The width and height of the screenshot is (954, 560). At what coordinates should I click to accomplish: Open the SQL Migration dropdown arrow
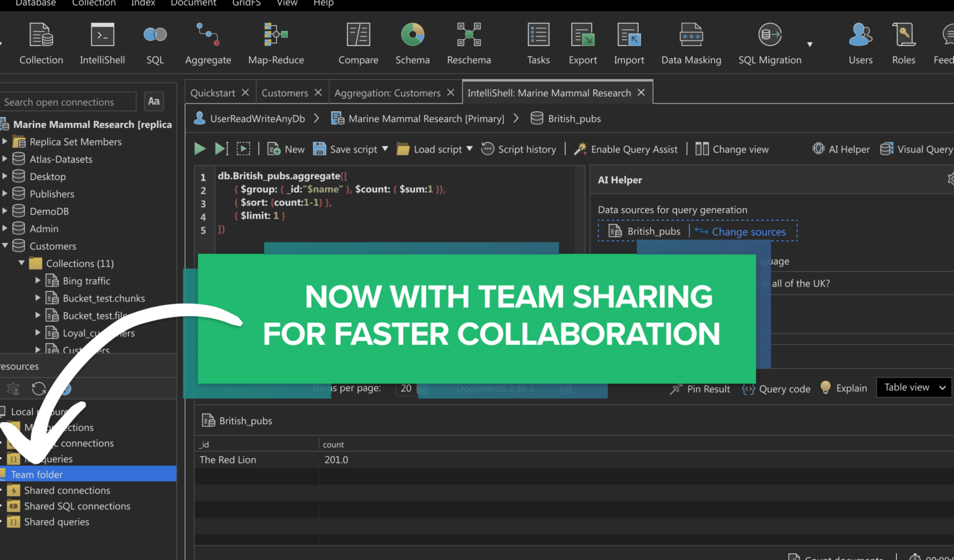810,44
